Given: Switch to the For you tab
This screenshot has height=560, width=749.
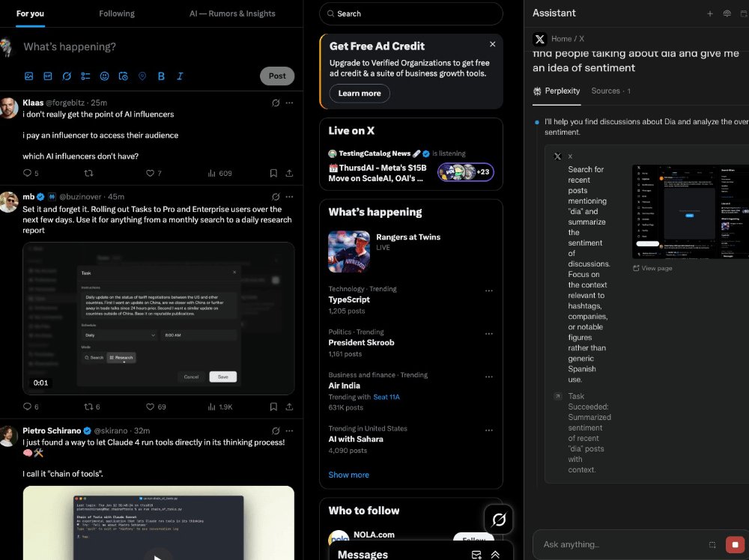Looking at the screenshot, I should coord(30,13).
